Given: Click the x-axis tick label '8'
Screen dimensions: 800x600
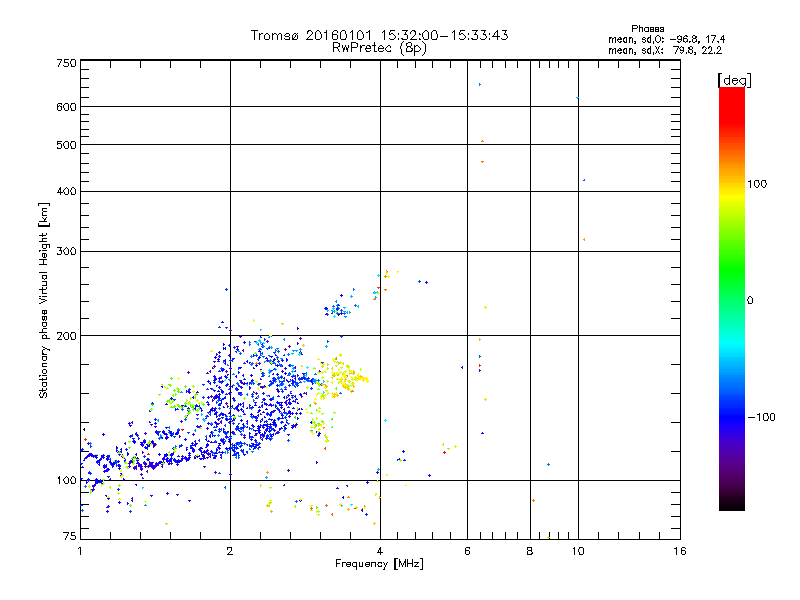Looking at the screenshot, I should pyautogui.click(x=530, y=551).
